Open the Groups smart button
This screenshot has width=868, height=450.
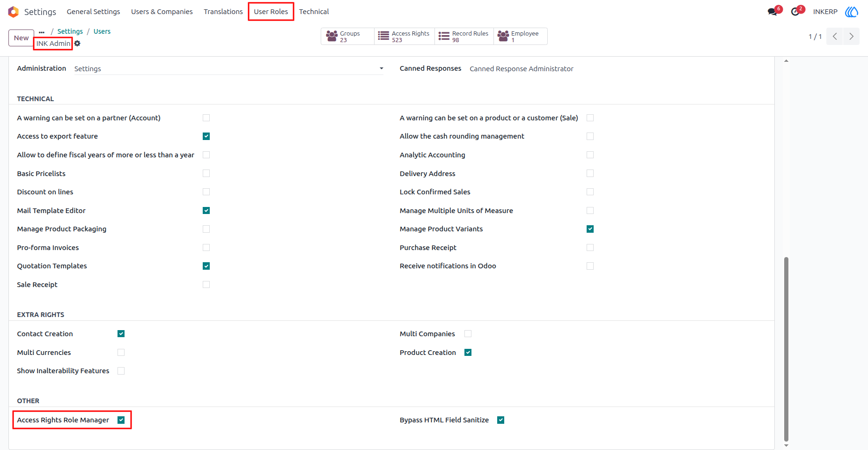tap(347, 37)
